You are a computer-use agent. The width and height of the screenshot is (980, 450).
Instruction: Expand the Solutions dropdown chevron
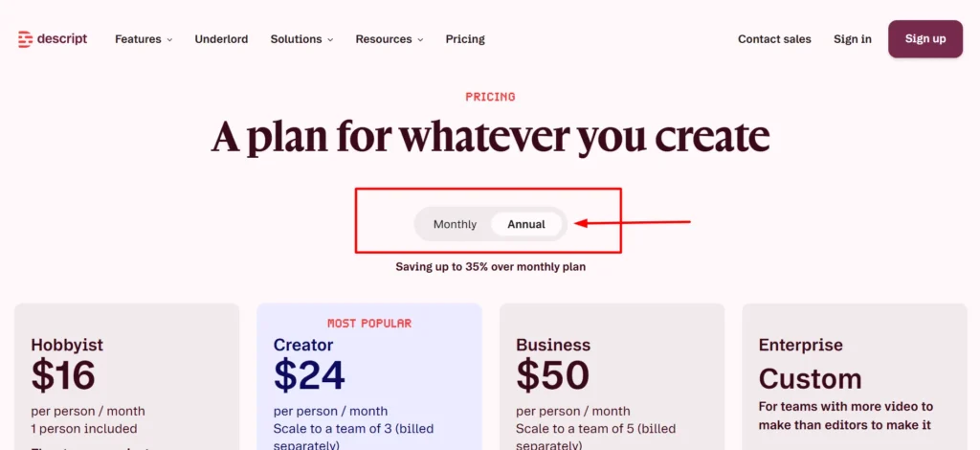click(330, 39)
